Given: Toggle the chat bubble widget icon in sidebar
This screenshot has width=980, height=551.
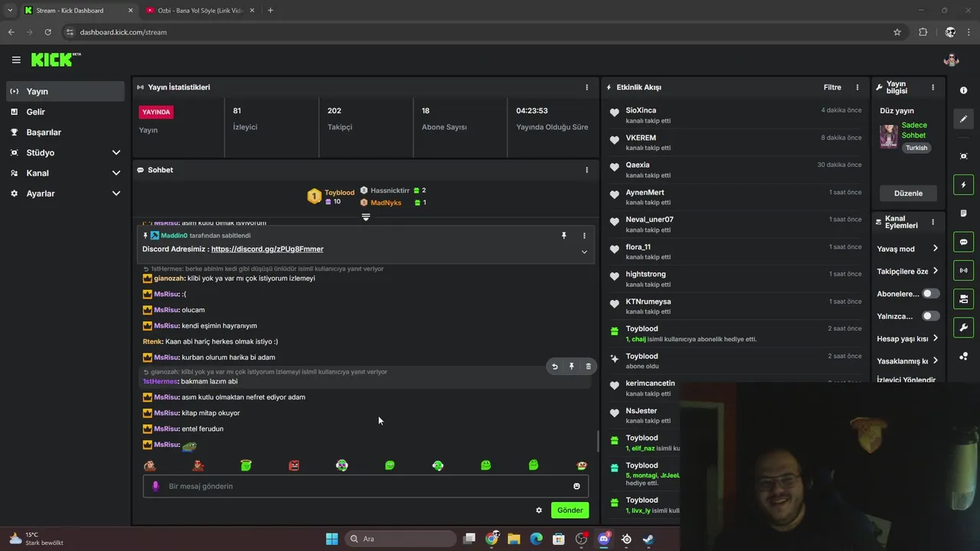Looking at the screenshot, I should click(964, 242).
